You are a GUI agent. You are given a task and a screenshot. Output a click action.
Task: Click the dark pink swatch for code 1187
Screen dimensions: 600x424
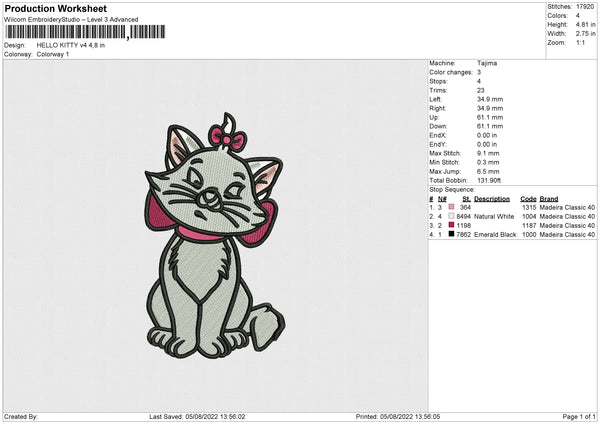[452, 225]
